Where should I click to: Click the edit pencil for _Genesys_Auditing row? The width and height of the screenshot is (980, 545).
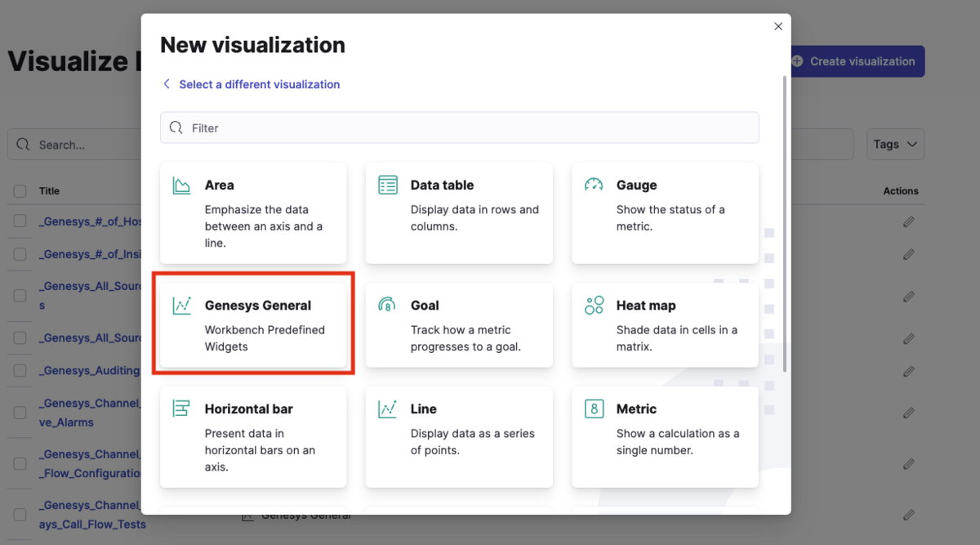(x=908, y=371)
